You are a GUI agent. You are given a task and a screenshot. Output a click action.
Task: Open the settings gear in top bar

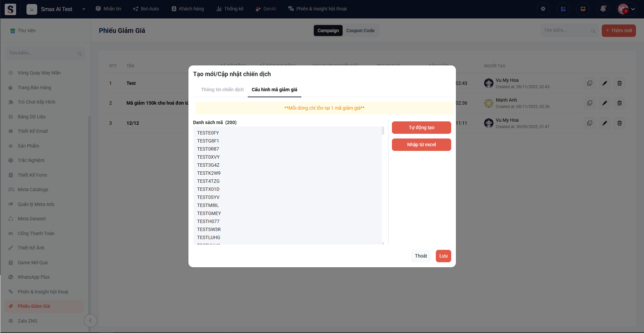coord(543,9)
